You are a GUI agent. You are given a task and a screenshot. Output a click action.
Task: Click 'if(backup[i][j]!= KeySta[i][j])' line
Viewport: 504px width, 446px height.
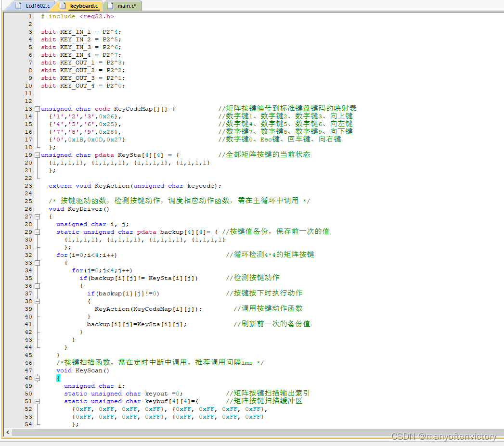[139, 278]
